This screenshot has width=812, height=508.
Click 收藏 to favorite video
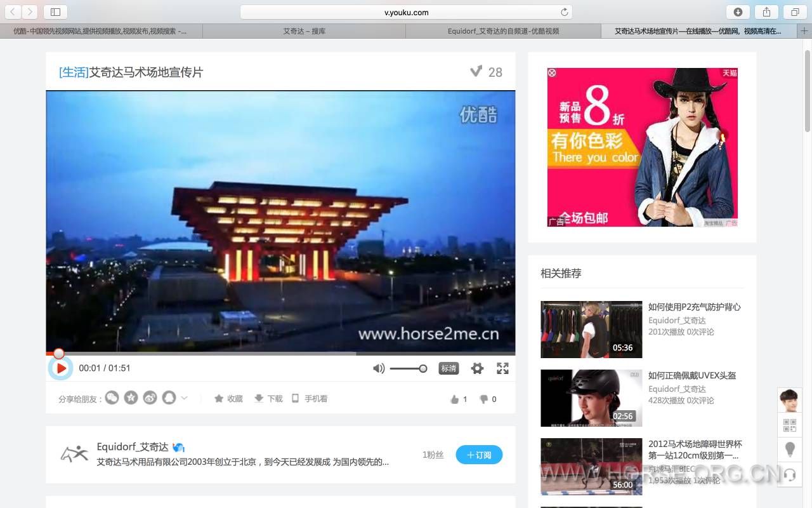pos(228,399)
